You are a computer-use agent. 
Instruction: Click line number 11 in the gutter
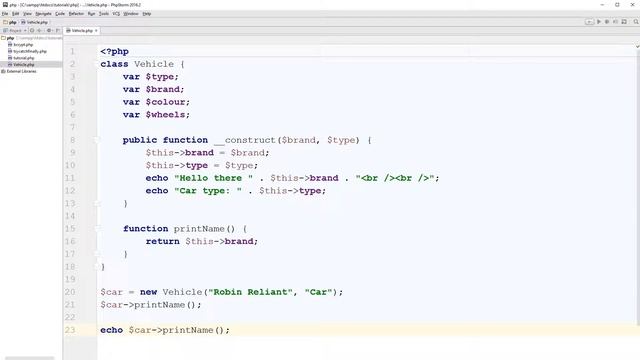(x=70, y=178)
